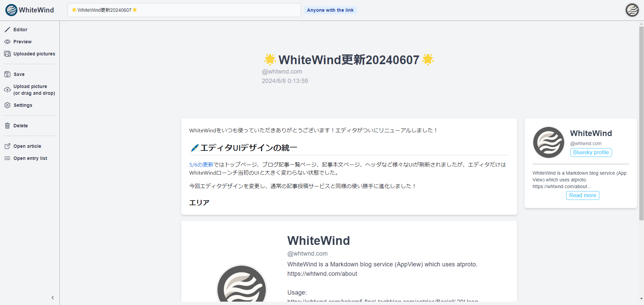Click the article title input field
The height and width of the screenshot is (305, 644).
click(x=184, y=10)
